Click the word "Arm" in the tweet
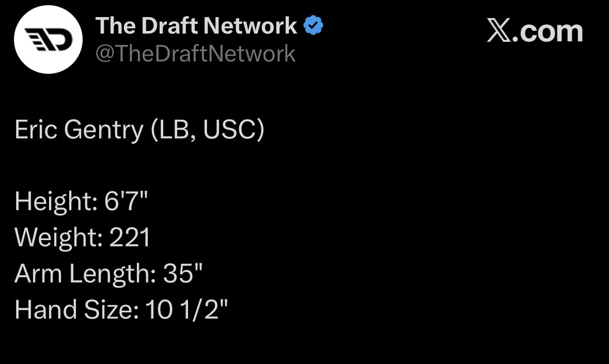609x364 pixels. pos(38,273)
